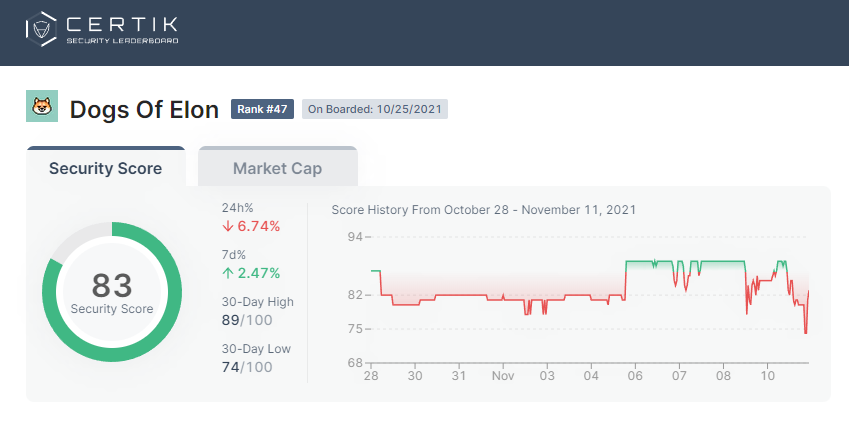The image size is (849, 428).
Task: Click the 06 x-axis date tick
Action: pos(635,375)
